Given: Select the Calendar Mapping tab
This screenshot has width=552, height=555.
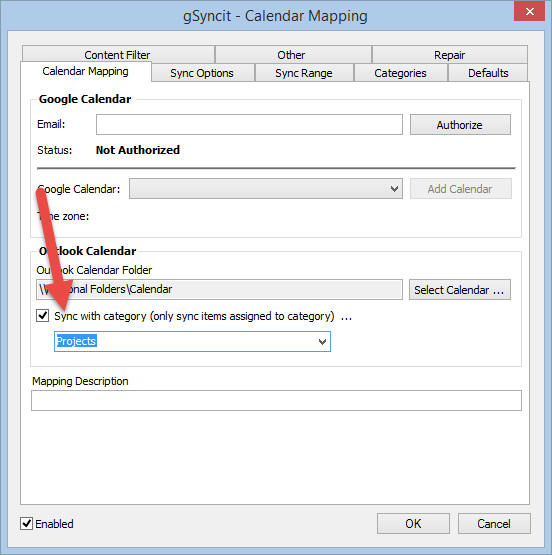Looking at the screenshot, I should [x=86, y=71].
